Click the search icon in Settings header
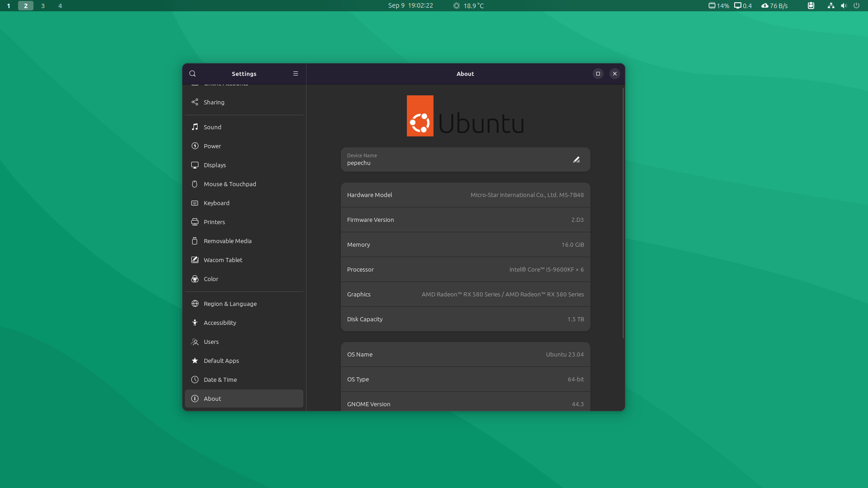 (x=193, y=74)
